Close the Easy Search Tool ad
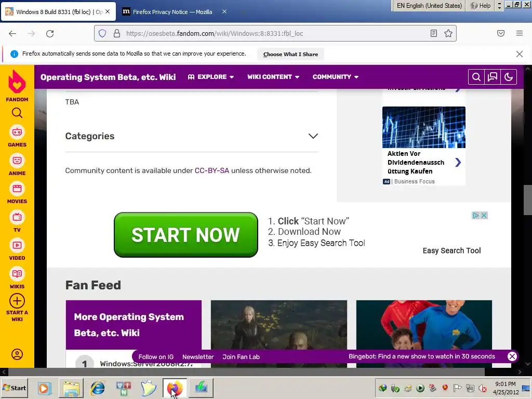Screen dimensions: 532x399 tap(484, 215)
